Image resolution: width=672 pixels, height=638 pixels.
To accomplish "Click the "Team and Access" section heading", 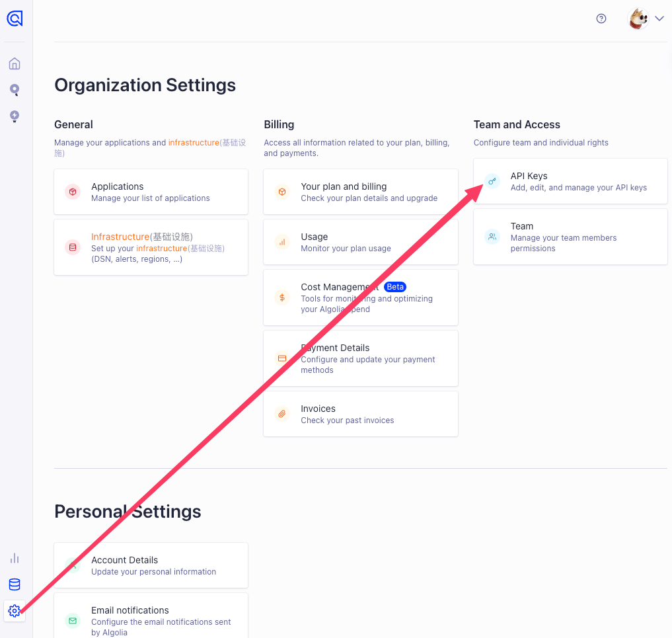I will (517, 124).
